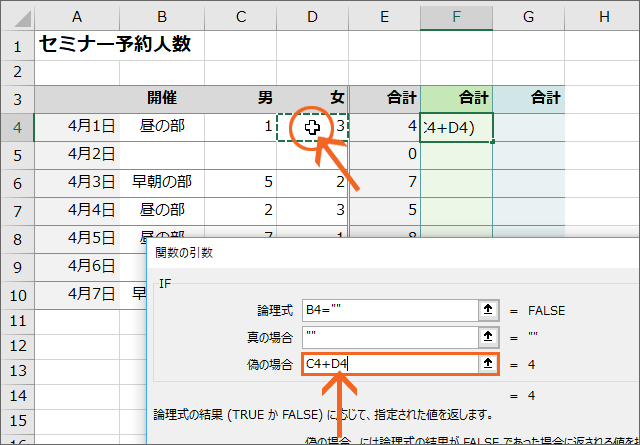Image resolution: width=640 pixels, height=445 pixels.
Task: Click collapse-dialog button beside 論理式 field
Action: pyautogui.click(x=488, y=310)
